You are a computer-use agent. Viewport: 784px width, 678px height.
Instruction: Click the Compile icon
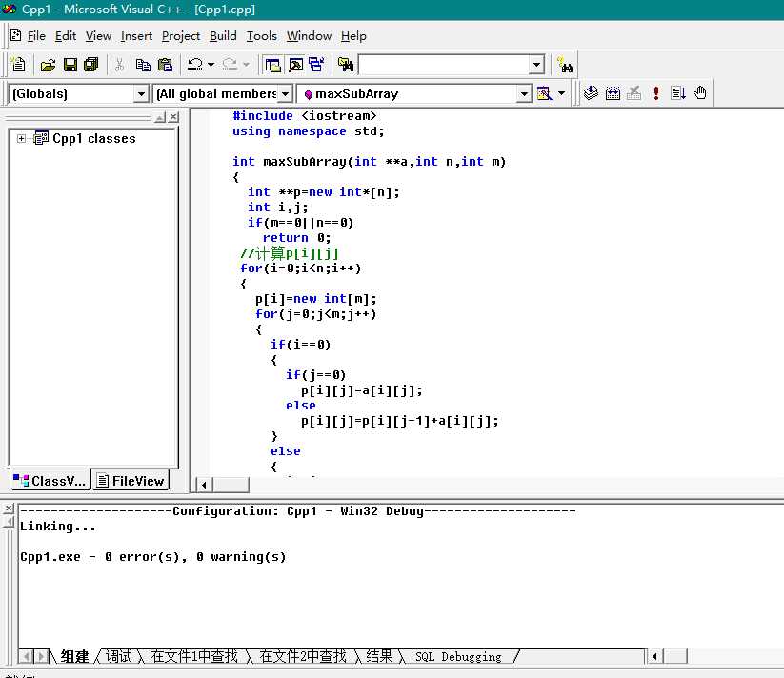click(591, 93)
